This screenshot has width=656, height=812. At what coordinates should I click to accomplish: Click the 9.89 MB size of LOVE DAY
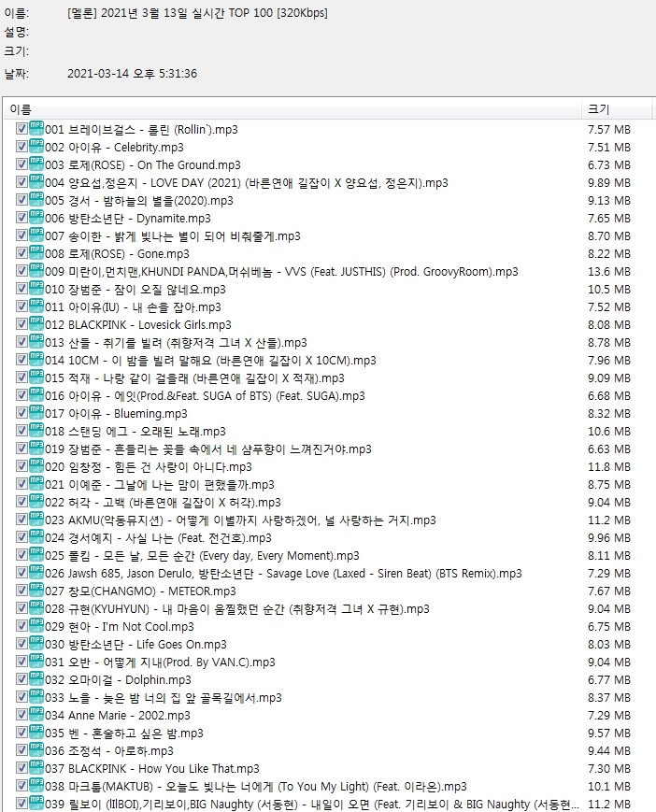[x=609, y=183]
